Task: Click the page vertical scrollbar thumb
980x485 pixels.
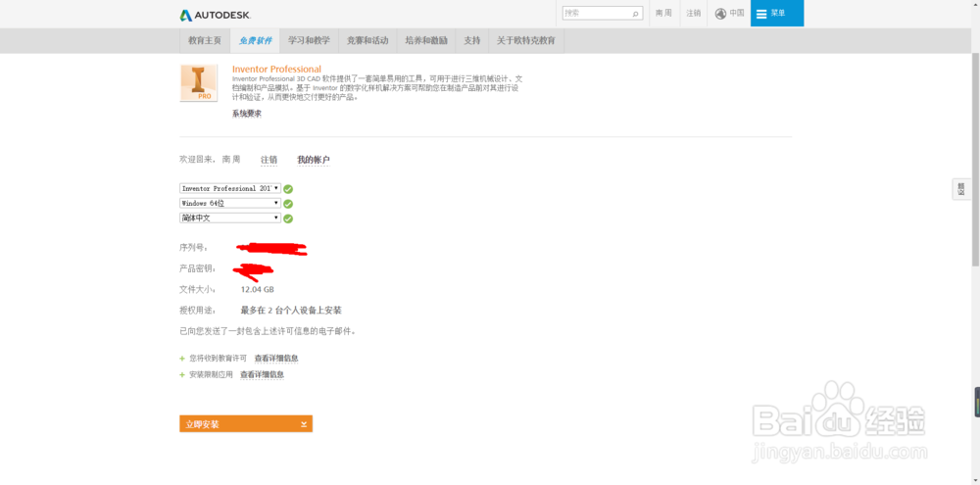Action: pos(976,160)
